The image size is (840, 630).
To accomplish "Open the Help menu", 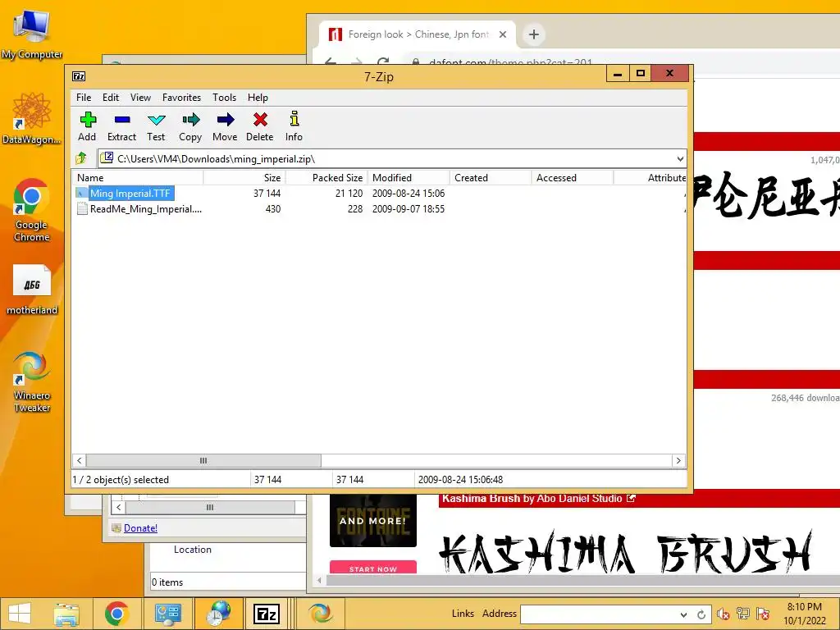I will coord(258,98).
